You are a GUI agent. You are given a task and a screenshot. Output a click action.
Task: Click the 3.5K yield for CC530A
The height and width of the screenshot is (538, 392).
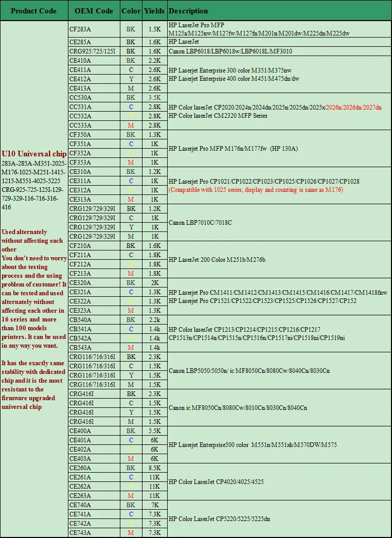tap(154, 97)
